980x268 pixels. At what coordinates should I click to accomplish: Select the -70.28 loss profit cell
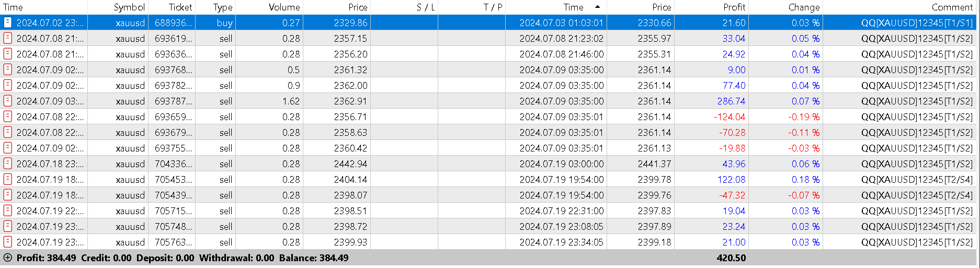point(732,132)
